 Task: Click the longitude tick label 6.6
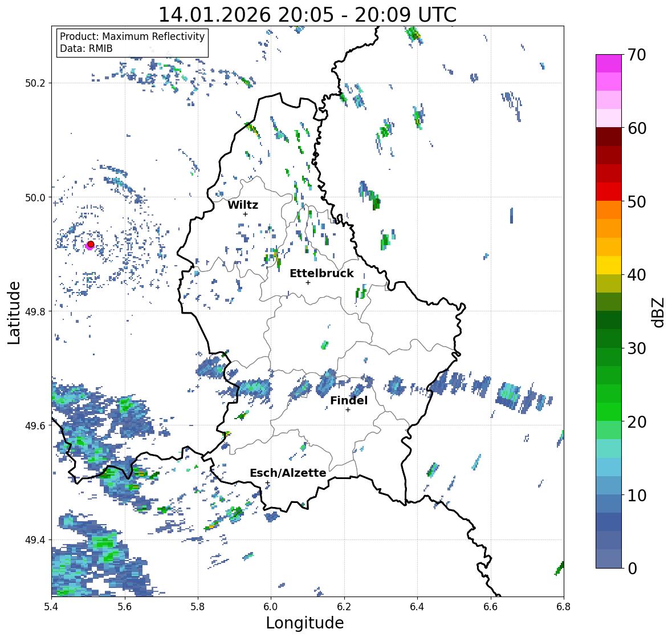coord(491,606)
